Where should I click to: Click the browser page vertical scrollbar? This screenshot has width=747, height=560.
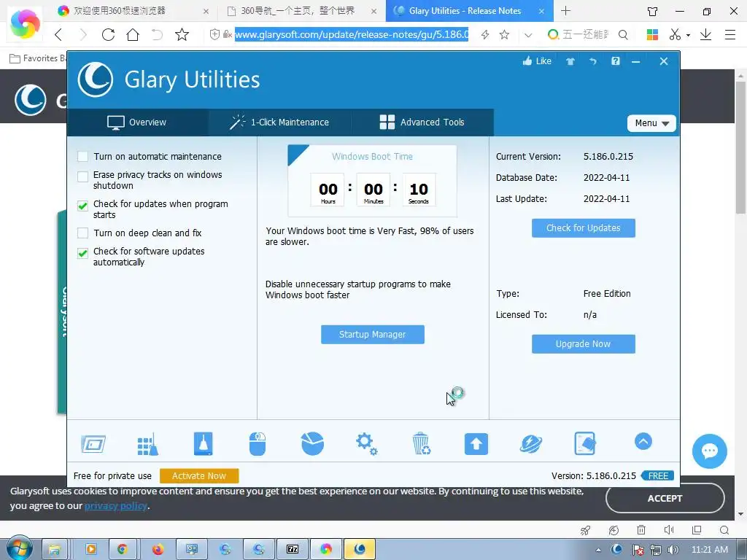[740, 147]
